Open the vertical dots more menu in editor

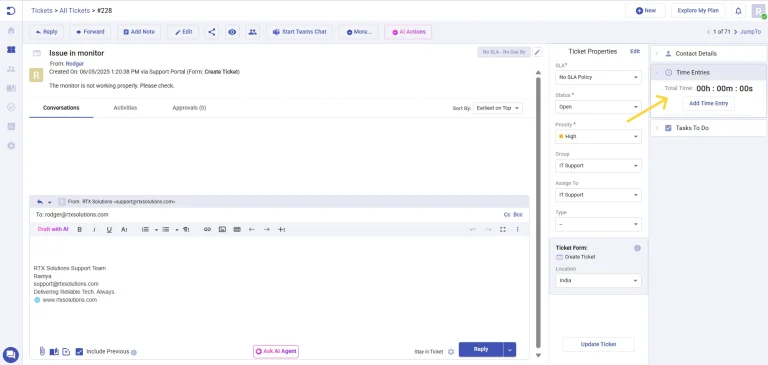(x=517, y=229)
